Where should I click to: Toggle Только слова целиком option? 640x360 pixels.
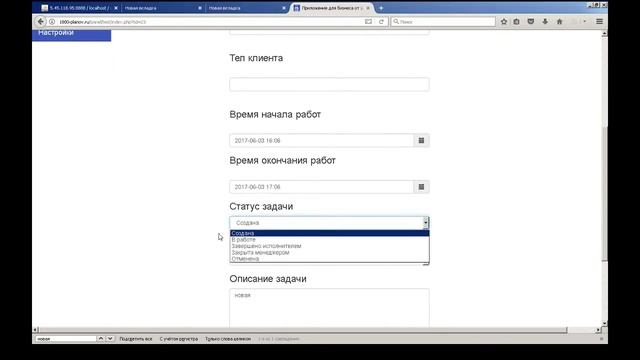pyautogui.click(x=228, y=339)
